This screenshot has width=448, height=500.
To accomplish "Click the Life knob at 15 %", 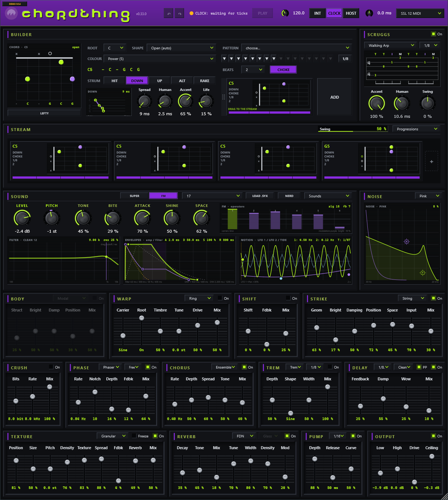I will point(206,101).
